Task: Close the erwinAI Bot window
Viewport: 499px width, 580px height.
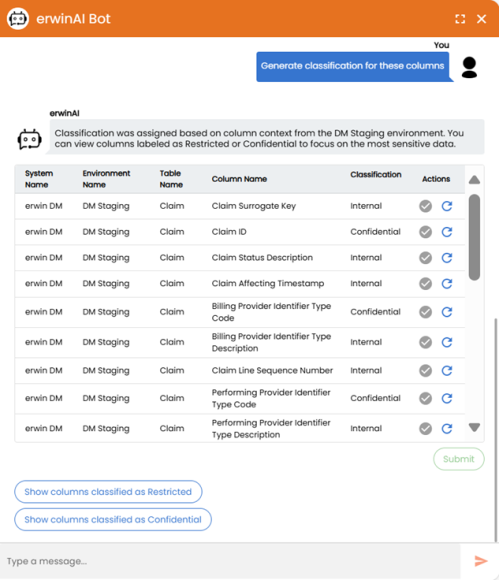Action: [x=481, y=19]
